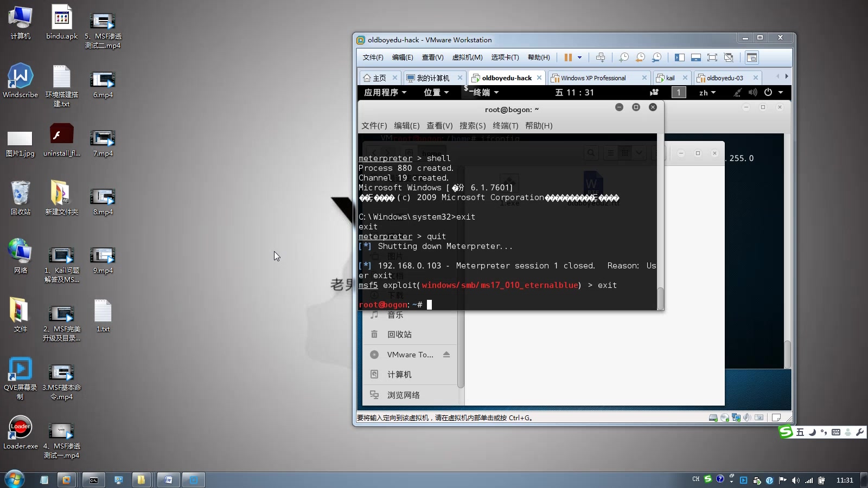Click the network adapter status icon in VMware
The height and width of the screenshot is (488, 868).
click(x=736, y=418)
